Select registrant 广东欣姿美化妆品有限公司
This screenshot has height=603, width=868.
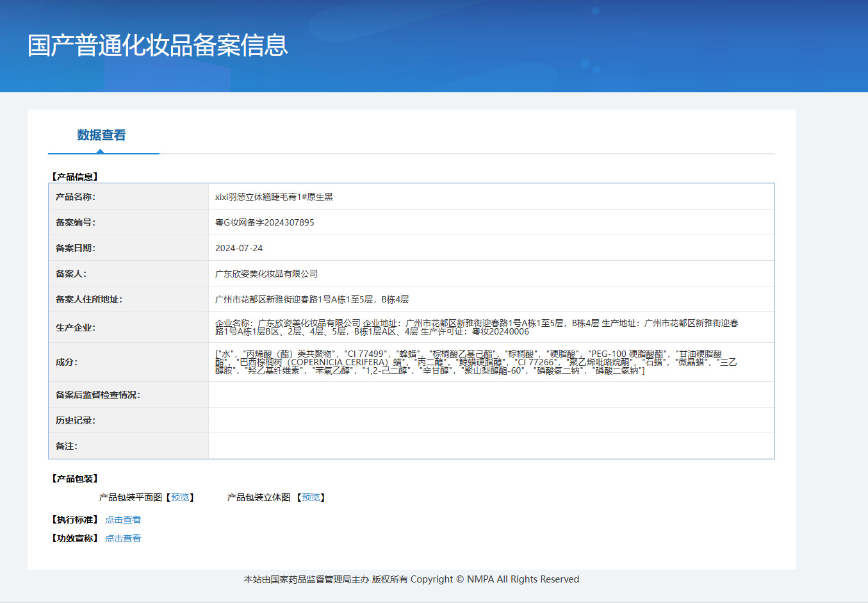click(x=266, y=274)
